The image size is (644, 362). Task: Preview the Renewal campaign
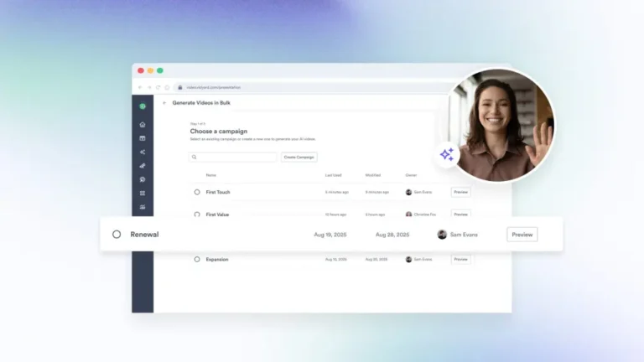click(522, 235)
